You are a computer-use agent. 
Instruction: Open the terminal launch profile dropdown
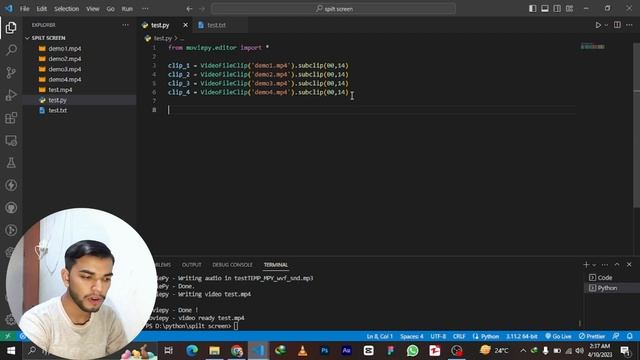click(x=594, y=265)
